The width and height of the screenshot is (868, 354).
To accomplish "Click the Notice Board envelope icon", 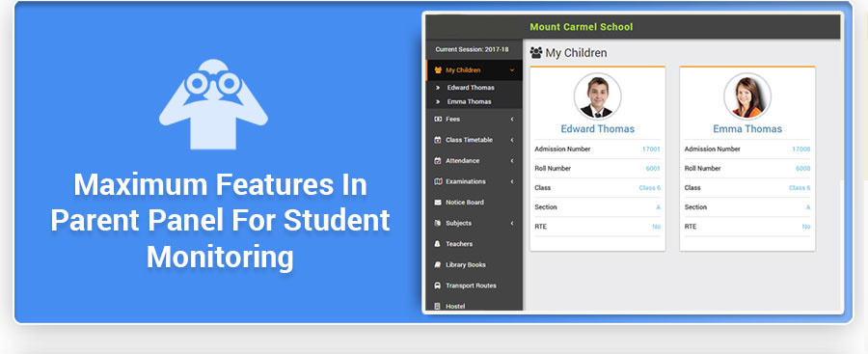I will (x=438, y=203).
